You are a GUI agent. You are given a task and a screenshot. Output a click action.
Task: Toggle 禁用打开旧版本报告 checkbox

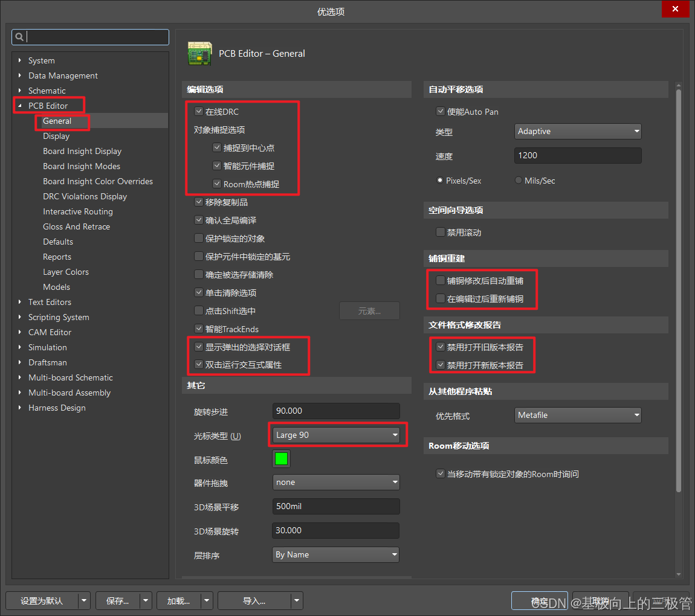pyautogui.click(x=440, y=347)
